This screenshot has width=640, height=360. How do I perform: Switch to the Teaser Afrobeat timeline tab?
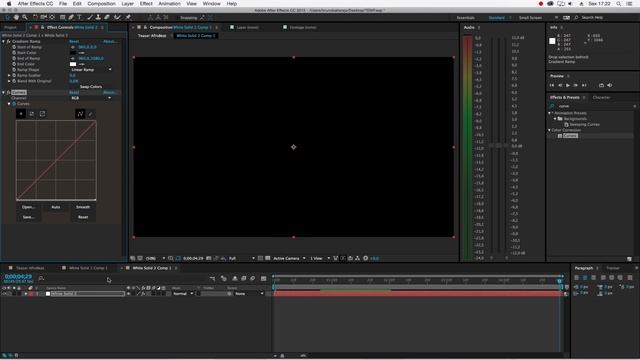tap(30, 268)
